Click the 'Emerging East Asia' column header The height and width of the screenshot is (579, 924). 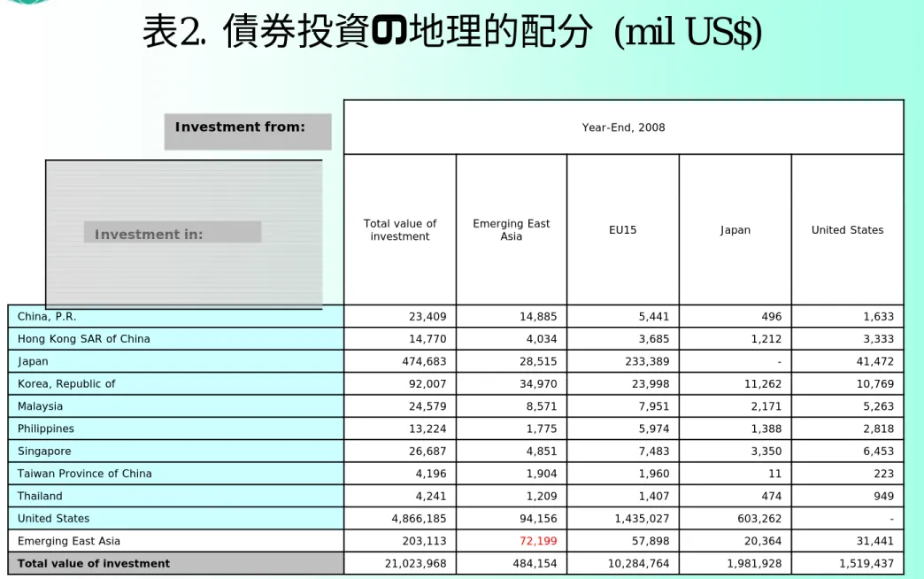pyautogui.click(x=511, y=230)
